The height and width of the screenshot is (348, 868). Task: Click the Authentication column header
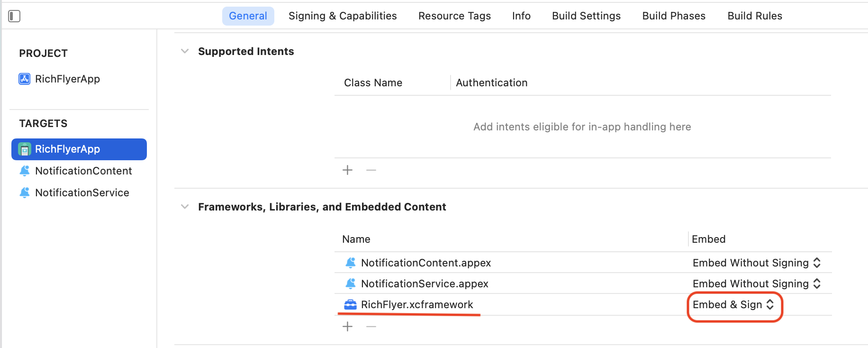pyautogui.click(x=491, y=82)
